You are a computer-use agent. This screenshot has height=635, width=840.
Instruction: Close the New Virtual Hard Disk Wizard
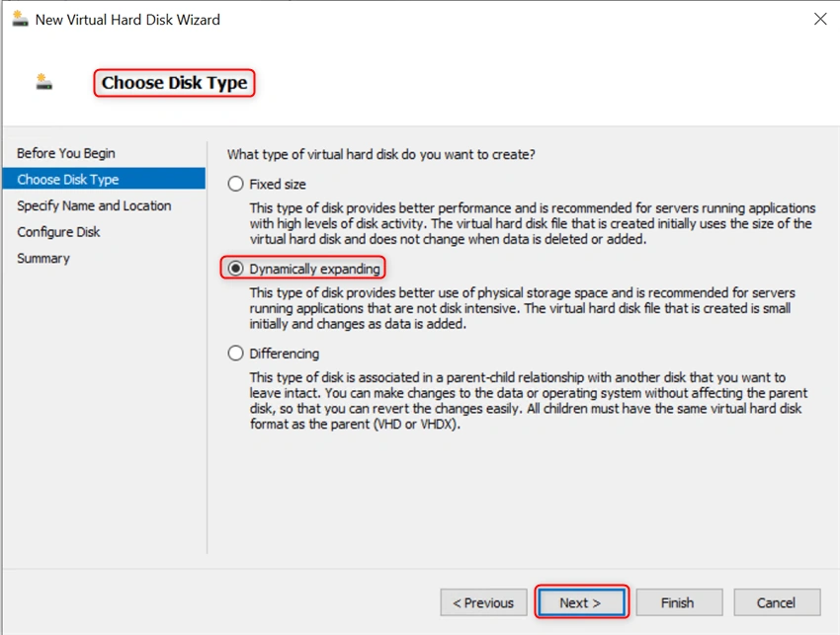coord(820,20)
